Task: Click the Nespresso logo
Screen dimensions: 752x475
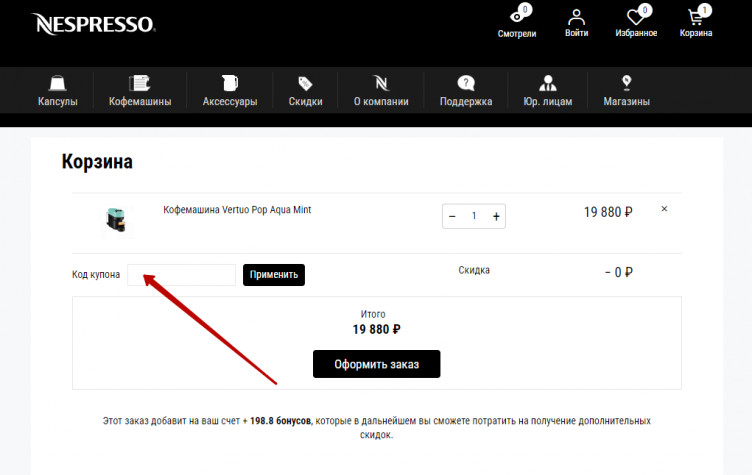Action: pos(94,24)
